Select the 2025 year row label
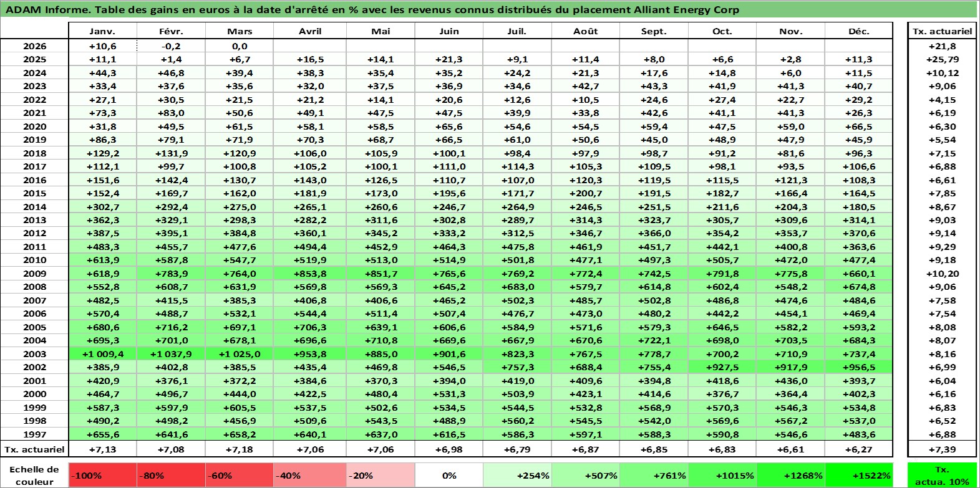The width and height of the screenshot is (980, 488). coord(34,59)
